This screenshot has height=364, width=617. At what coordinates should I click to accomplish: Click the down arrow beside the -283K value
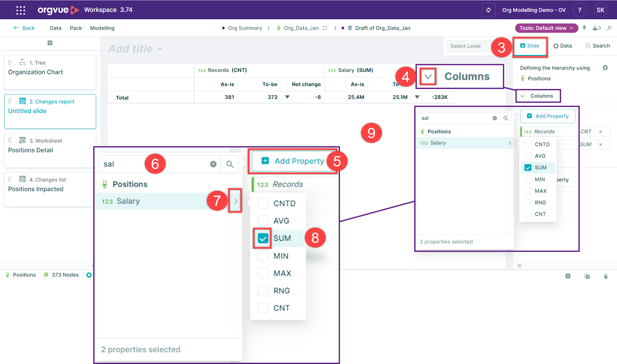point(417,97)
